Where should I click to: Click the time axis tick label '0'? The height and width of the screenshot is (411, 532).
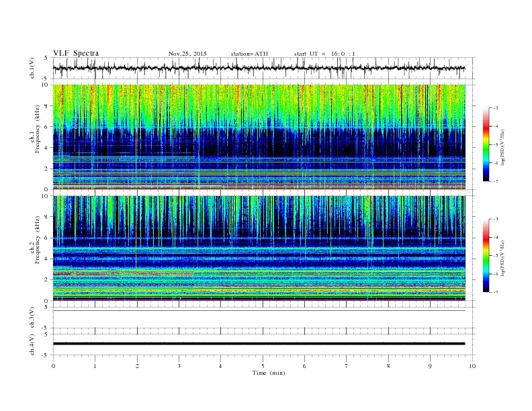(x=53, y=366)
